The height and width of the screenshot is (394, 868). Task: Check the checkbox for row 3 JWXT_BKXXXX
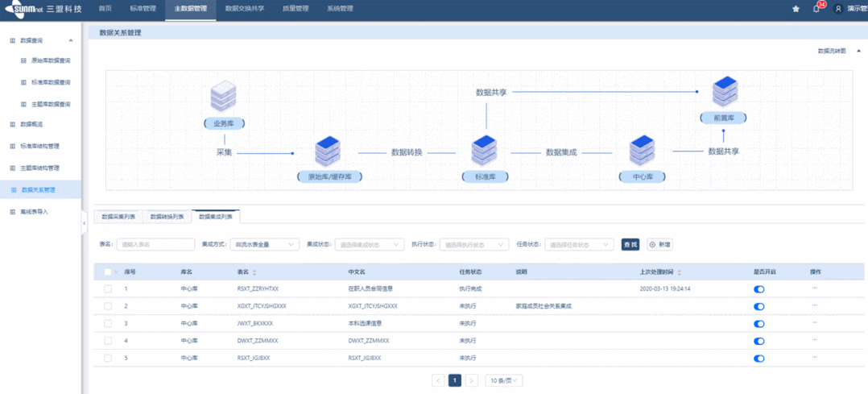pos(108,323)
